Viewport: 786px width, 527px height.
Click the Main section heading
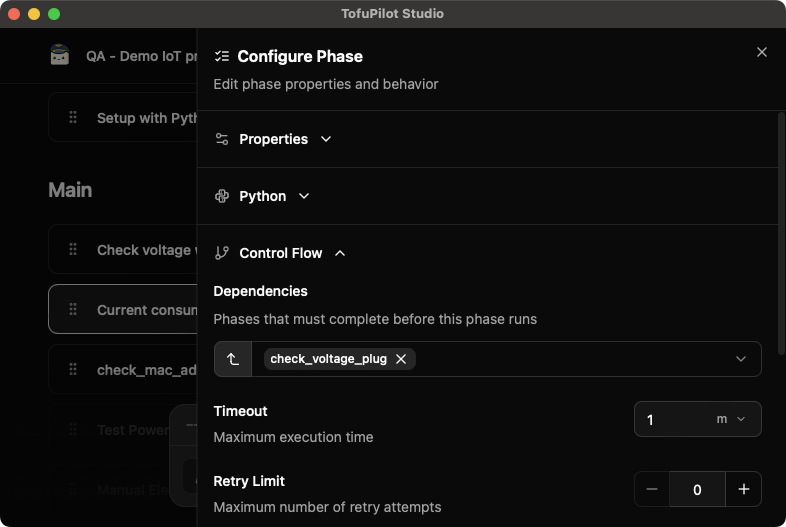coord(70,190)
